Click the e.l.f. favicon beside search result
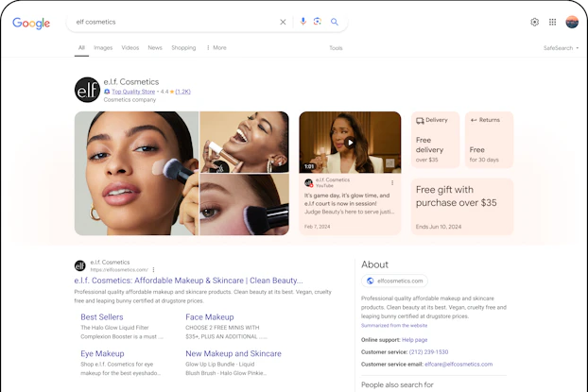 coord(79,265)
